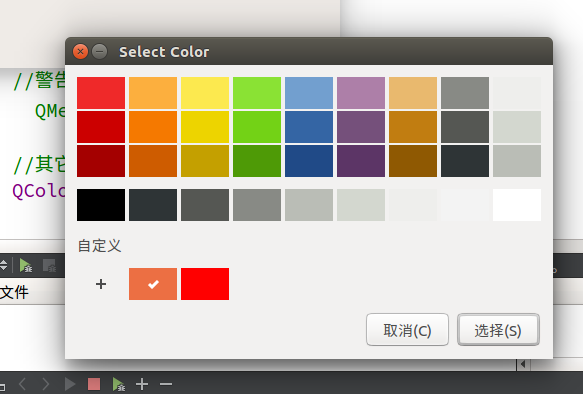This screenshot has width=583, height=394.
Task: Select the checked orange custom color
Action: click(x=153, y=284)
